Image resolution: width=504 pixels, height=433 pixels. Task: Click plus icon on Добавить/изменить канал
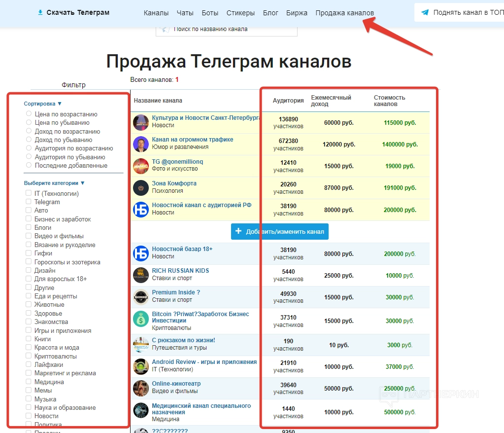tap(238, 231)
